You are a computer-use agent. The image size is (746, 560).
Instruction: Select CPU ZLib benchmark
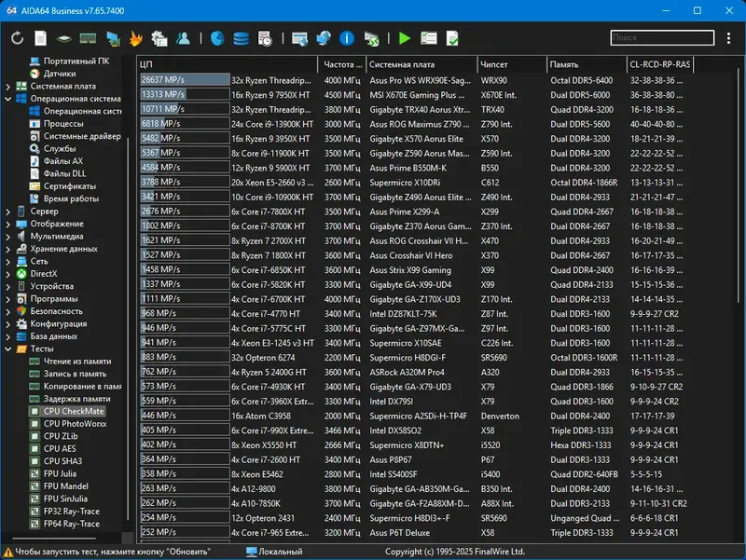tap(61, 436)
